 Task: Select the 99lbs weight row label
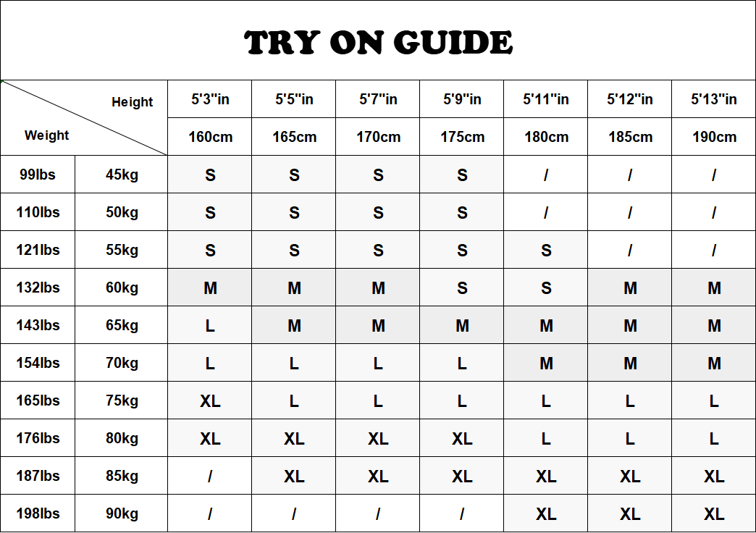pos(38,175)
